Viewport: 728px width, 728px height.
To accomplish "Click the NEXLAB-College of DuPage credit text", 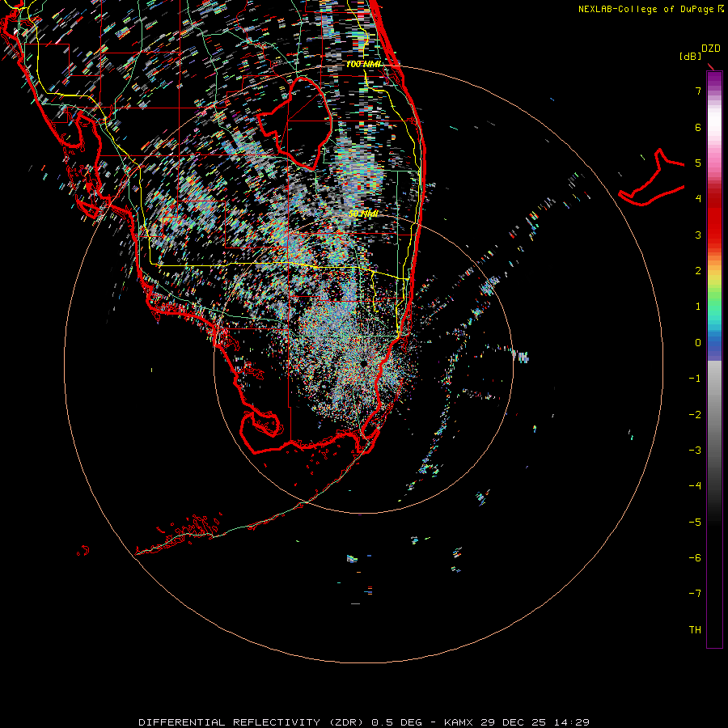I will (x=647, y=9).
